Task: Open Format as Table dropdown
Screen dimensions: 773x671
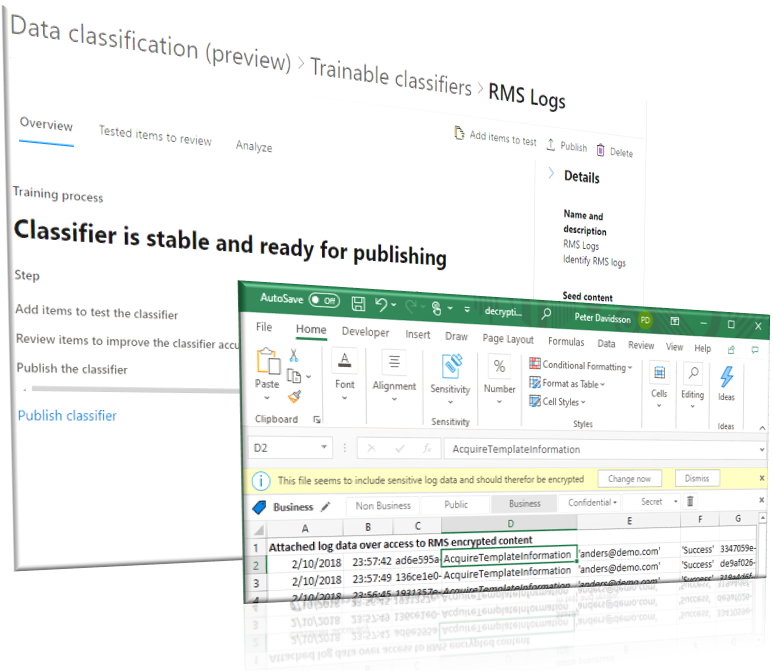Action: tap(566, 383)
